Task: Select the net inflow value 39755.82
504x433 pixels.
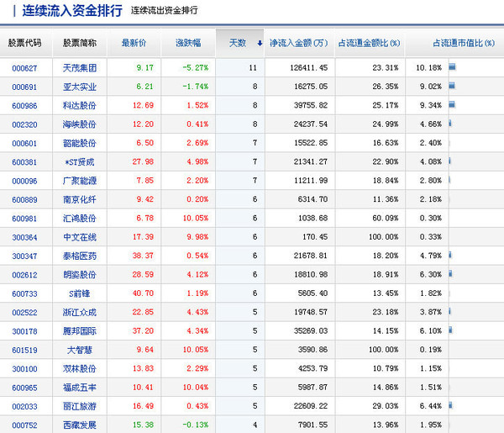Action: [311, 105]
